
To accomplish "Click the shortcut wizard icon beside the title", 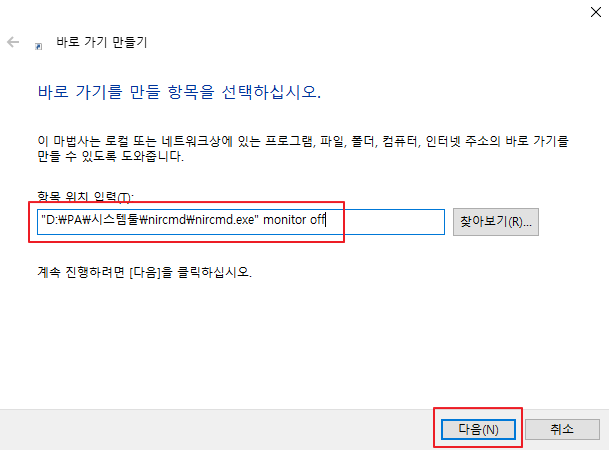I will [38, 46].
